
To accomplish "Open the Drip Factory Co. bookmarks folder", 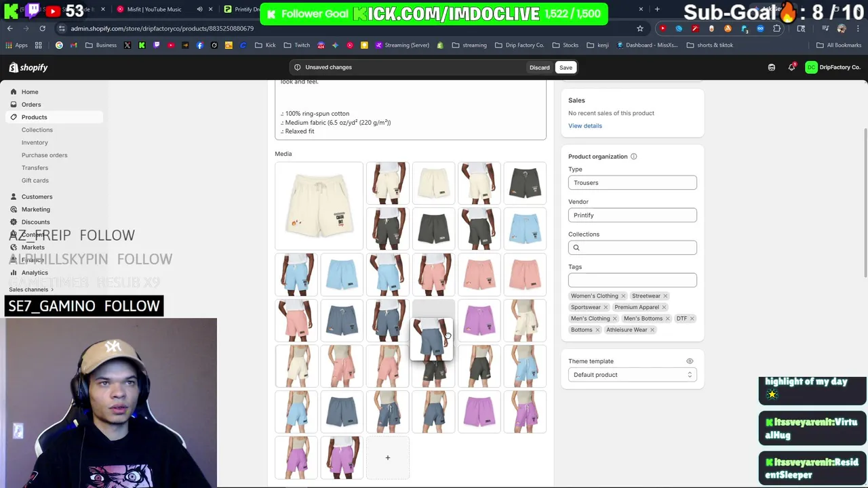I will coord(519,45).
